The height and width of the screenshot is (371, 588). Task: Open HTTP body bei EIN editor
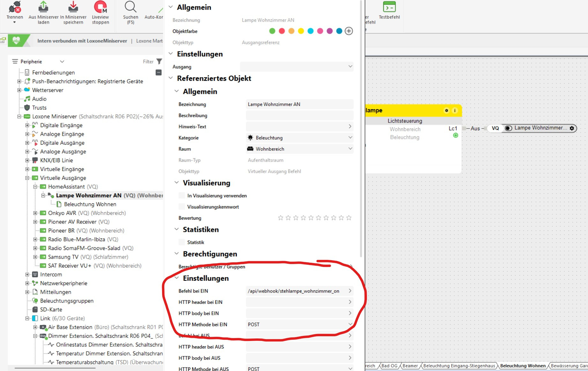coord(350,313)
